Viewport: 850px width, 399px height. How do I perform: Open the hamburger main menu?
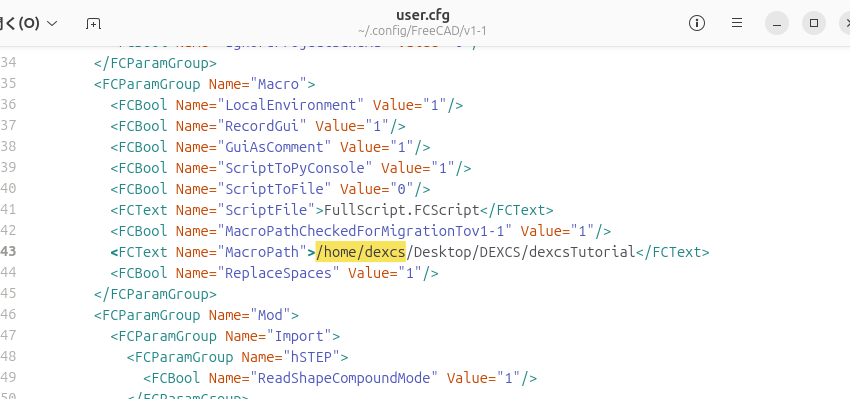click(737, 23)
